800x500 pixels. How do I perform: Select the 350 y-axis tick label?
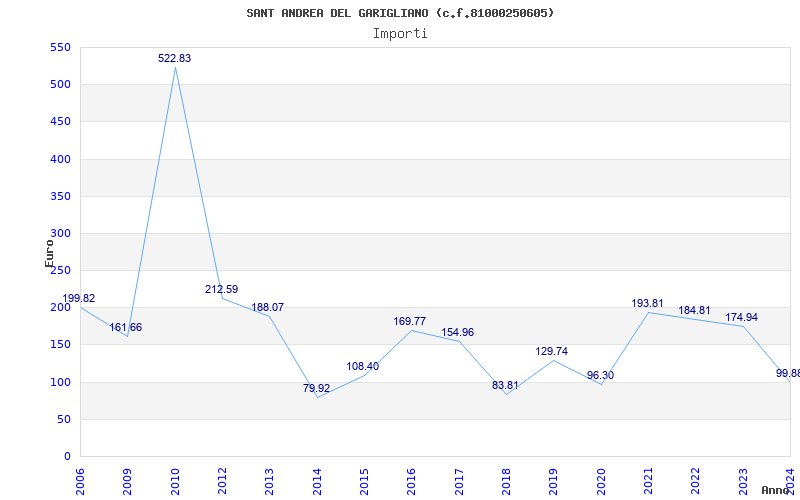[x=60, y=196]
